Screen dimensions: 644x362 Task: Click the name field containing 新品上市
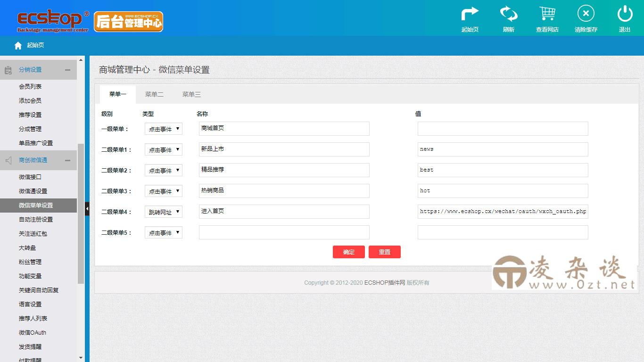click(284, 149)
